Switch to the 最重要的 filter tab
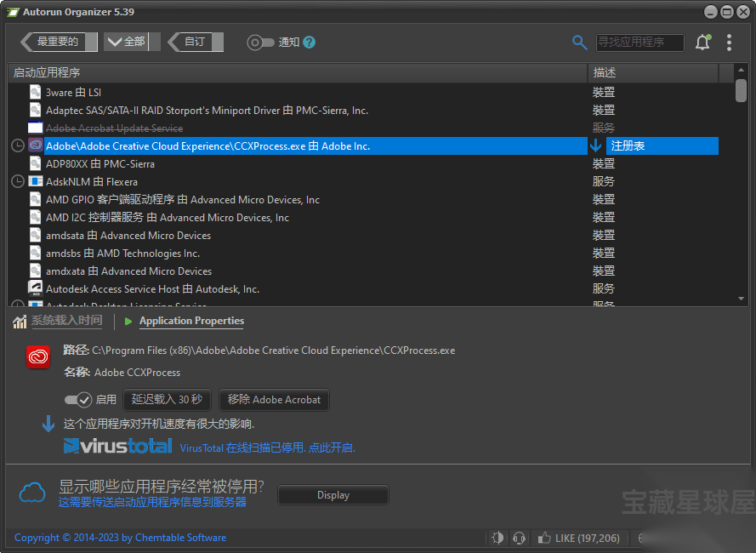 (59, 42)
